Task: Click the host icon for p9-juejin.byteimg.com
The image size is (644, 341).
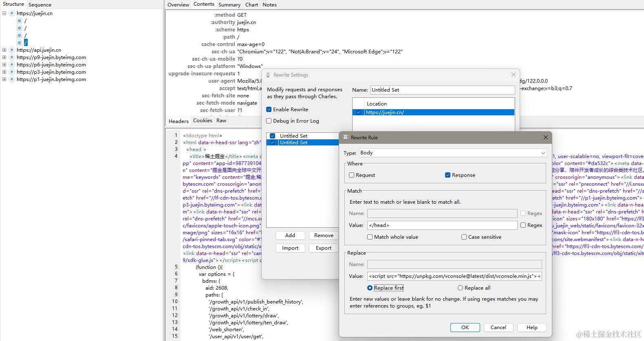Action: tap(12, 57)
